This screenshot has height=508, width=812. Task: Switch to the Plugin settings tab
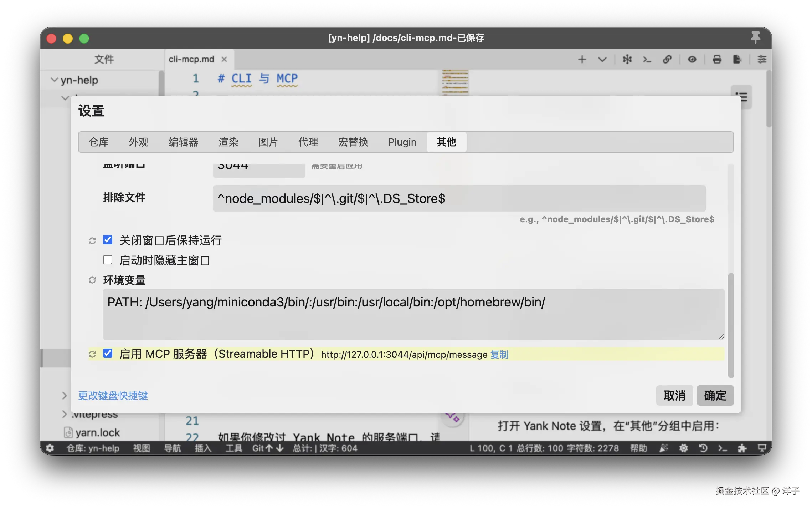(x=402, y=142)
